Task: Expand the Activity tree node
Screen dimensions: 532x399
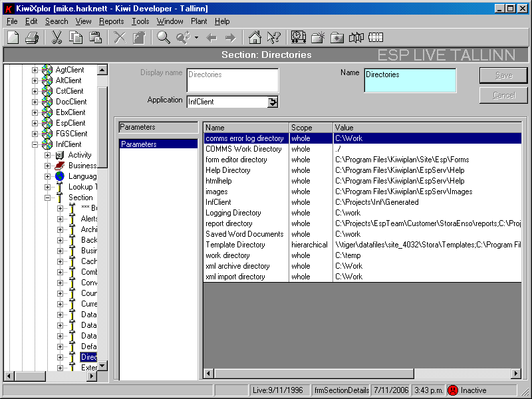Action: point(48,155)
